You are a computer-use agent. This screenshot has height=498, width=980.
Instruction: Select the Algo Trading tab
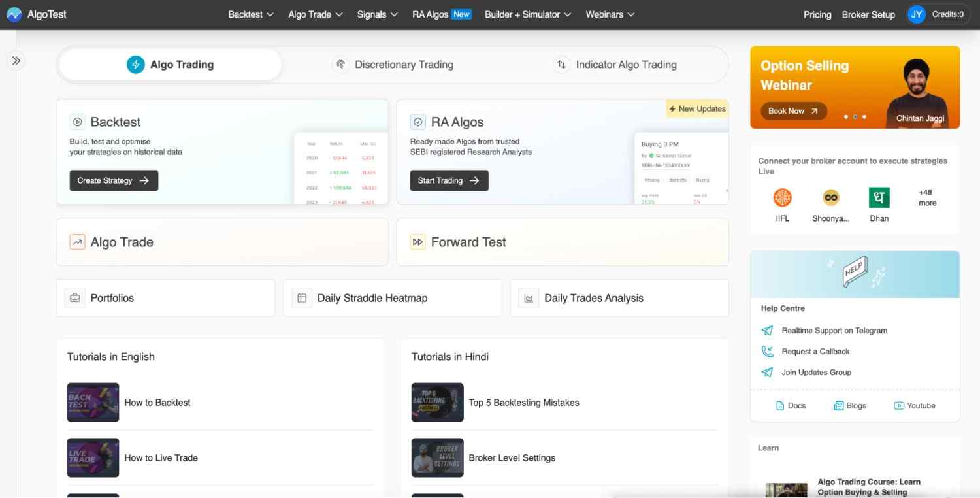tap(171, 65)
